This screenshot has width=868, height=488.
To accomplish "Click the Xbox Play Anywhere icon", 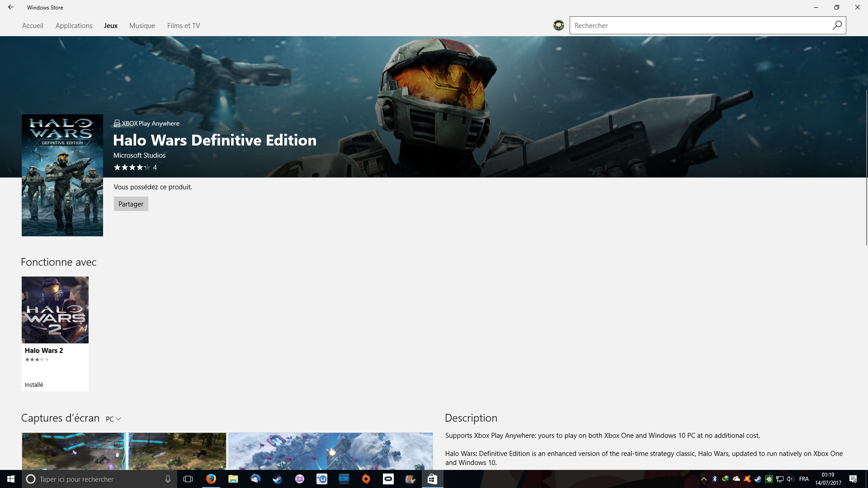I will point(117,123).
